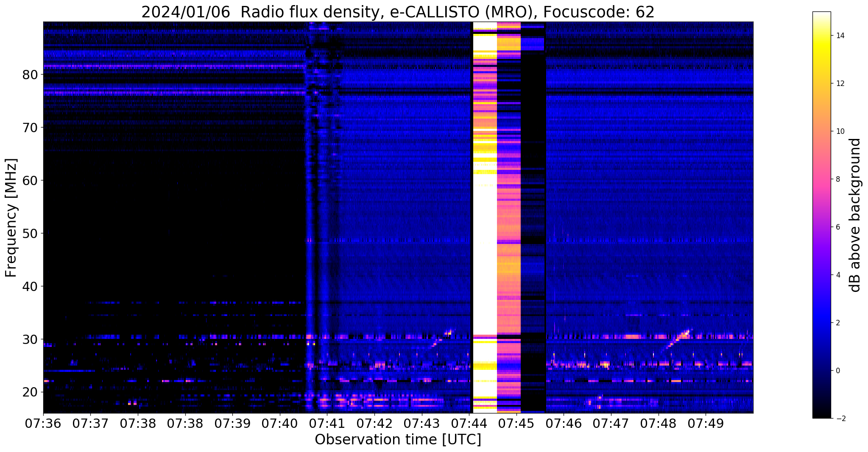Screen dimensions: 868x452
Task: Click the 07:47 time tick label
Action: [611, 423]
